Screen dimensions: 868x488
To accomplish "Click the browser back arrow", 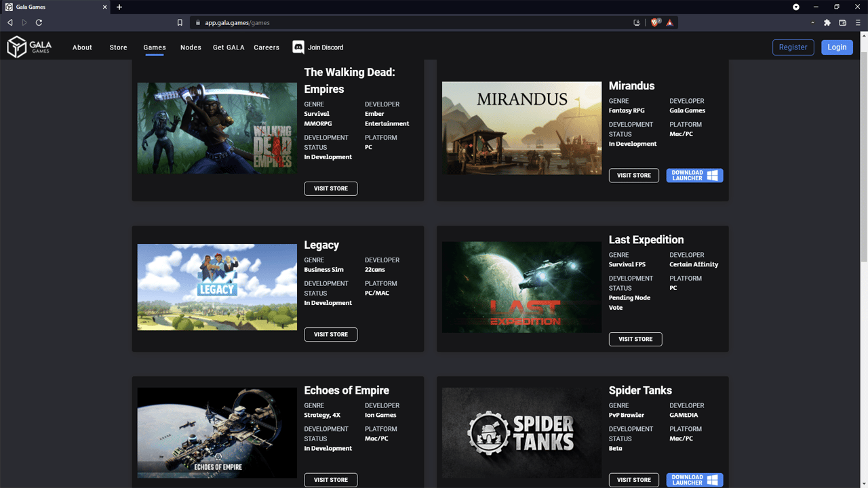I will point(10,22).
